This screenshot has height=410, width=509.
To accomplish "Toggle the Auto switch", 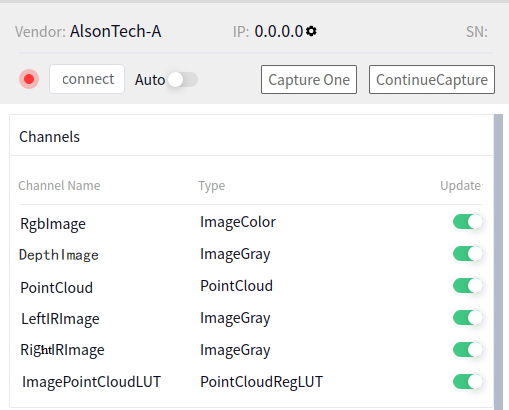I will tap(183, 80).
